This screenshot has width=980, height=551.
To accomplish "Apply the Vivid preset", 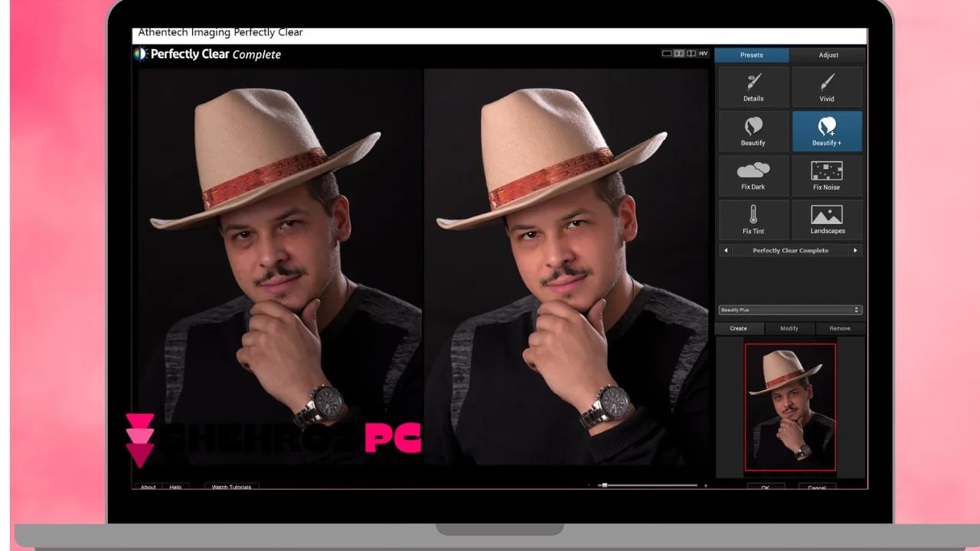I will coord(827,86).
